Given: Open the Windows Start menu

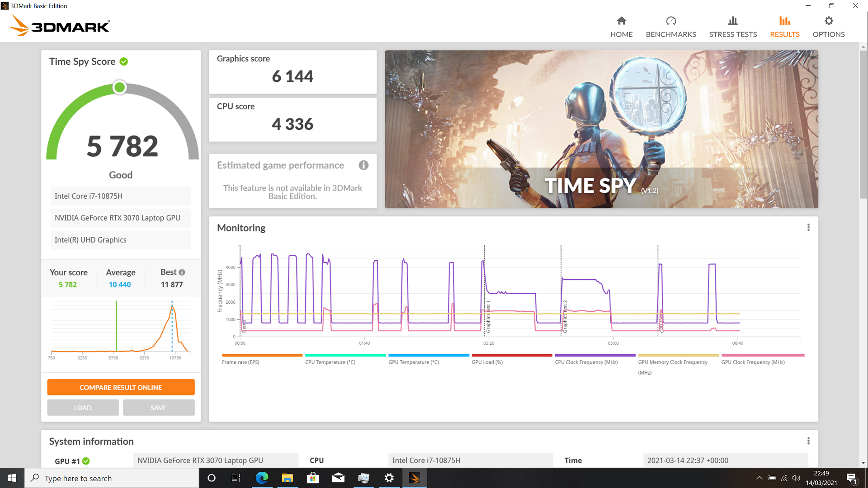Looking at the screenshot, I should (x=12, y=478).
